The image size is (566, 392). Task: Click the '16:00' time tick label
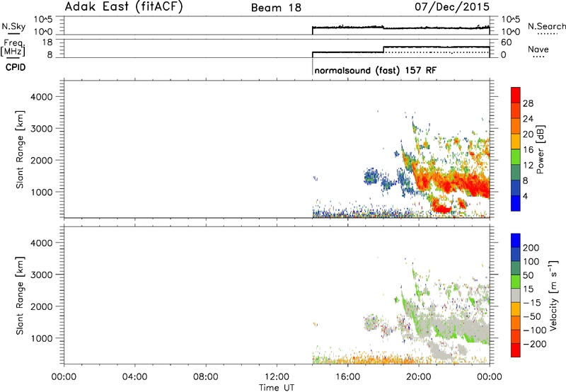[x=347, y=377]
